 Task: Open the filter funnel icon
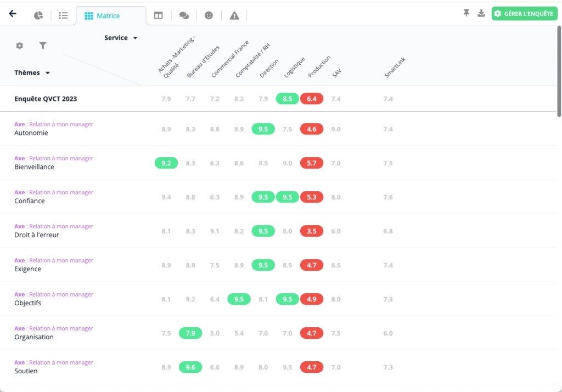tap(43, 46)
